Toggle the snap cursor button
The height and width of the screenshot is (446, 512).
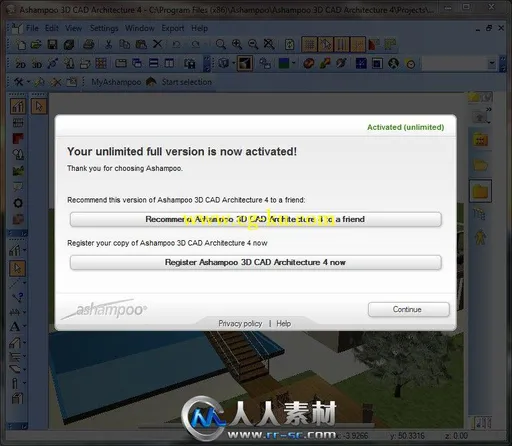[325, 45]
